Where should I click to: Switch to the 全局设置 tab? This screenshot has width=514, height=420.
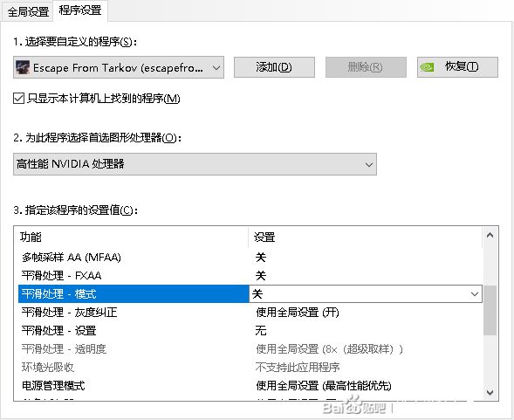28,12
